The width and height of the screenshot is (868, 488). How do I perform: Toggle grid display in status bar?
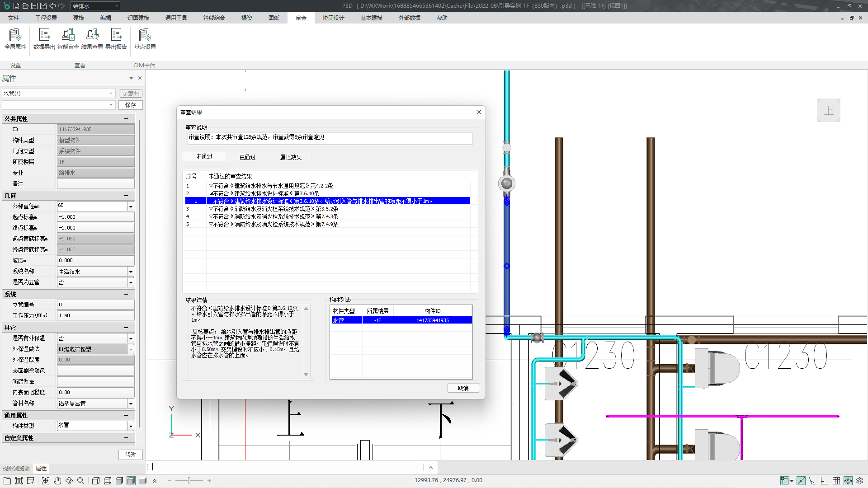[x=836, y=481]
